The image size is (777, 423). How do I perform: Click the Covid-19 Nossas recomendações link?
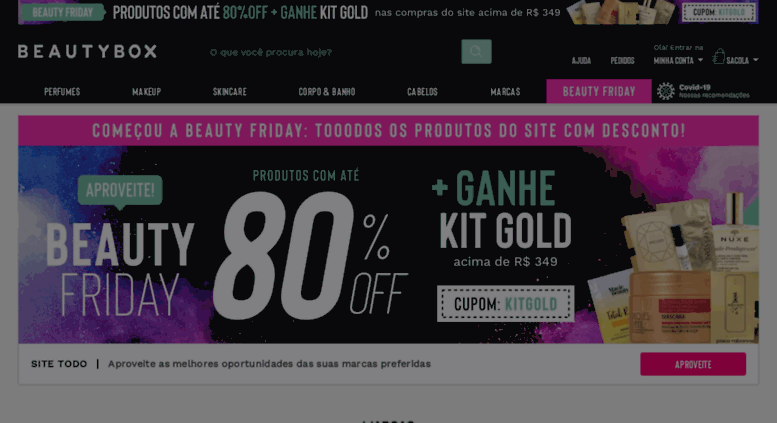714,91
